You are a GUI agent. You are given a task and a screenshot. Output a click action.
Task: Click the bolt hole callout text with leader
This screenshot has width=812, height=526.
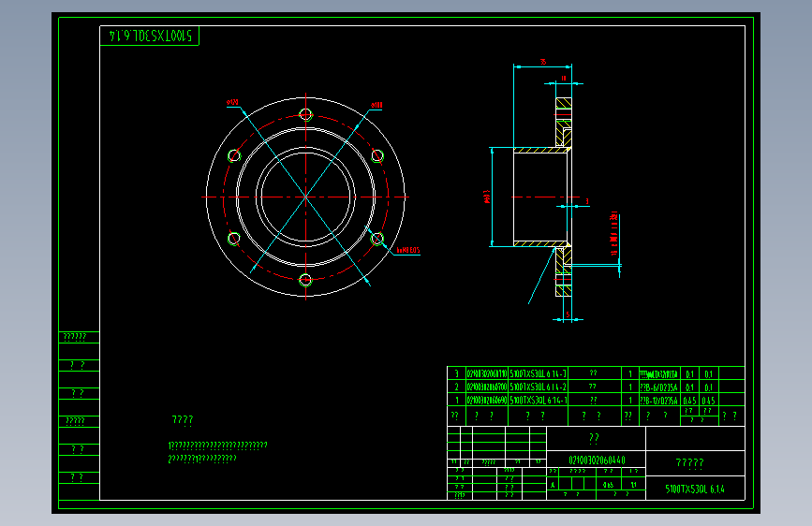(x=408, y=250)
